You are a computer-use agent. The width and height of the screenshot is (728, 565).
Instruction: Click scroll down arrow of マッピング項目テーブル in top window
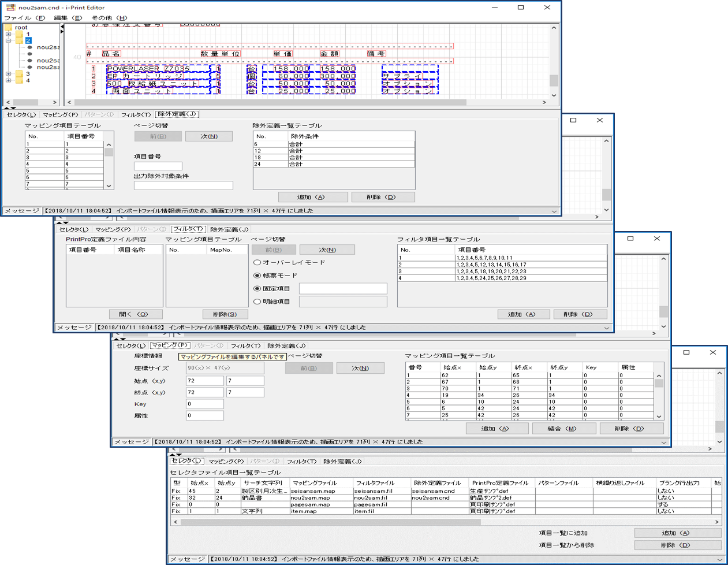pos(109,186)
